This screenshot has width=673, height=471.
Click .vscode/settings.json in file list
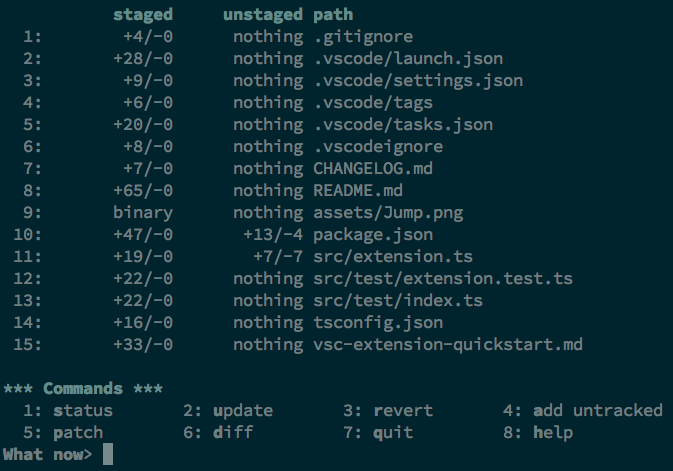pos(418,81)
